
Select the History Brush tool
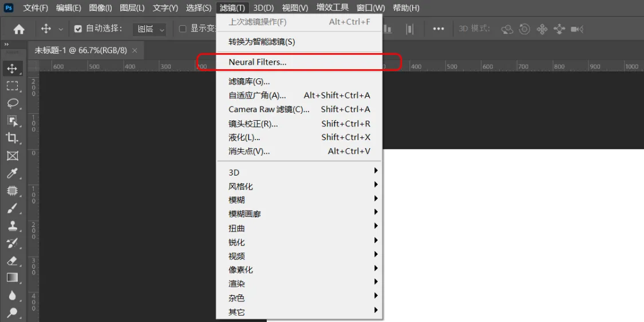[x=13, y=243]
